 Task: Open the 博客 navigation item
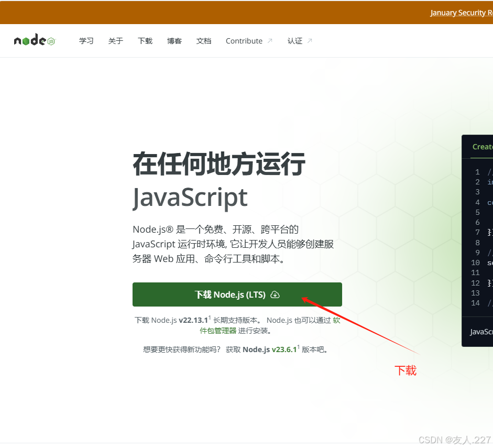tap(174, 41)
